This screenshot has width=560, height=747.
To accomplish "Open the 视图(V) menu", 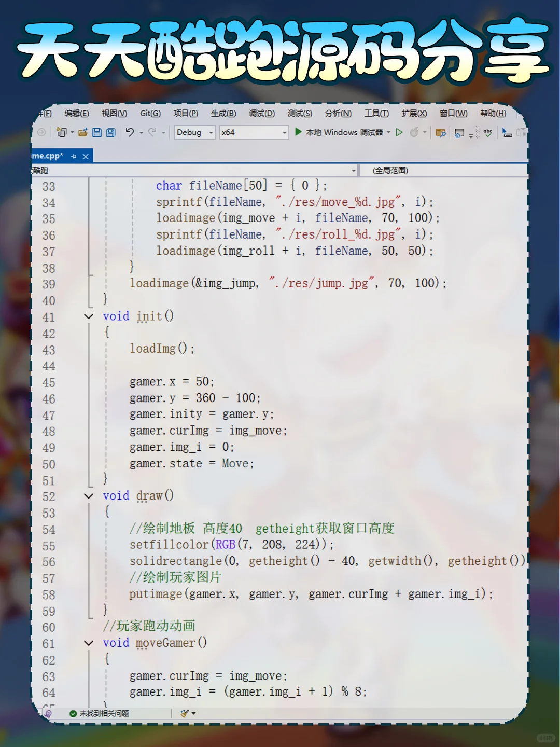I will [x=114, y=114].
